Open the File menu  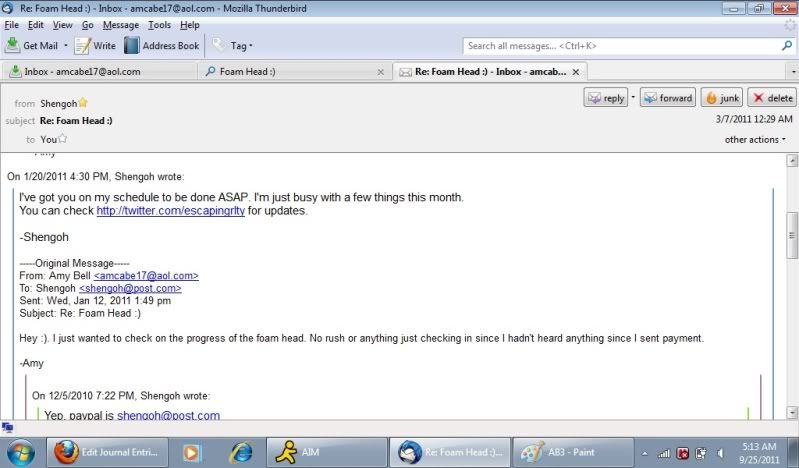11,25
